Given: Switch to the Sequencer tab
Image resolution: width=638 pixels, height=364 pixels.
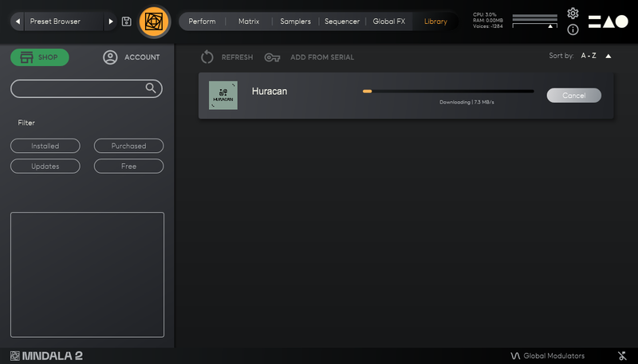Looking at the screenshot, I should (342, 22).
